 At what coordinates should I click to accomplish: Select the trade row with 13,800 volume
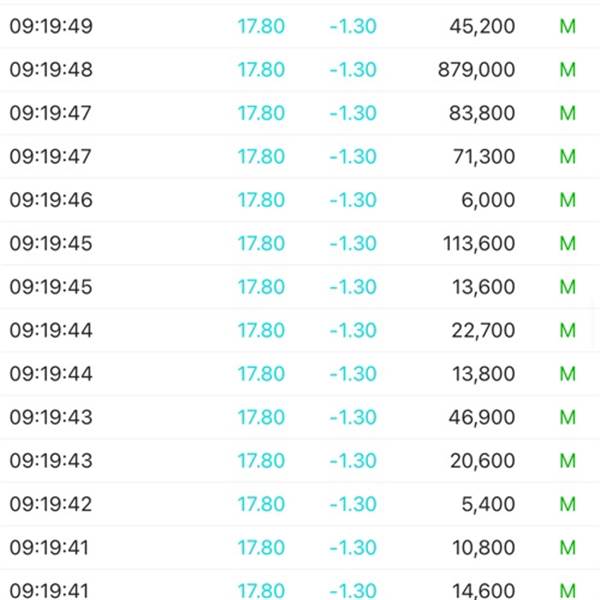click(x=300, y=373)
